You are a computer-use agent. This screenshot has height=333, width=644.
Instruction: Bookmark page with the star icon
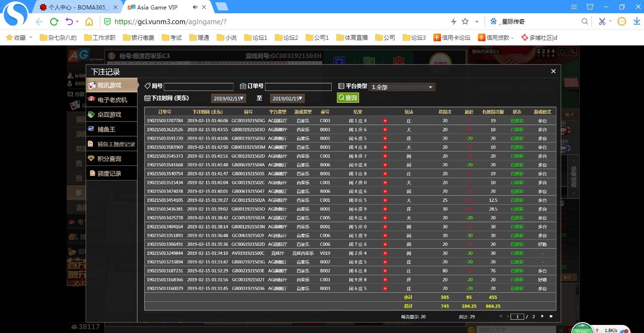click(x=465, y=22)
